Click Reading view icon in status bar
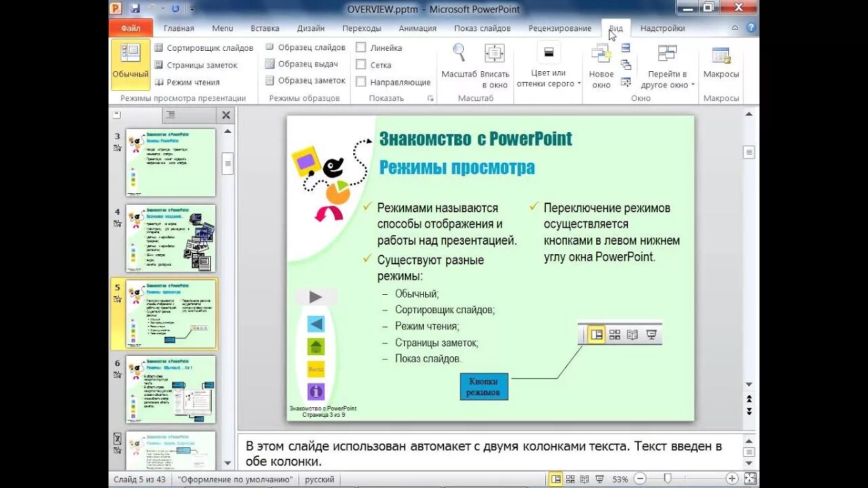The image size is (868, 488). [585, 479]
